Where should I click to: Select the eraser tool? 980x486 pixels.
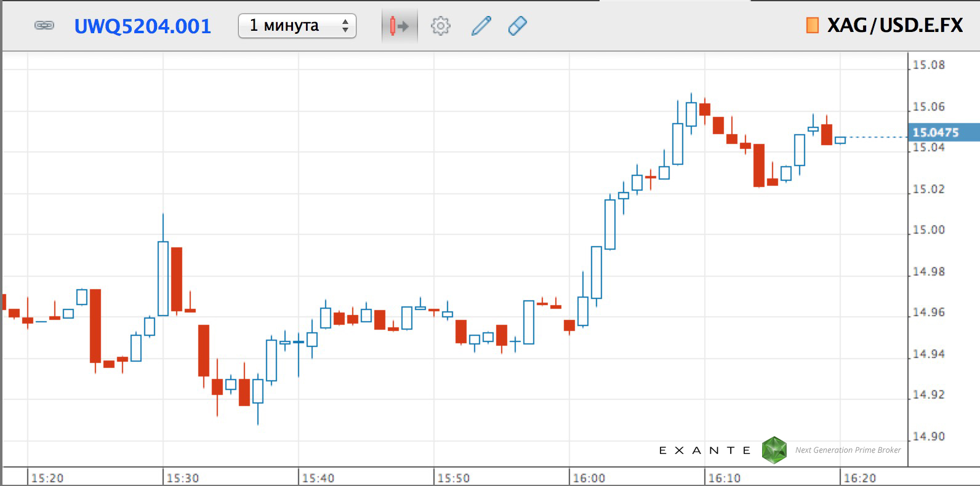517,26
